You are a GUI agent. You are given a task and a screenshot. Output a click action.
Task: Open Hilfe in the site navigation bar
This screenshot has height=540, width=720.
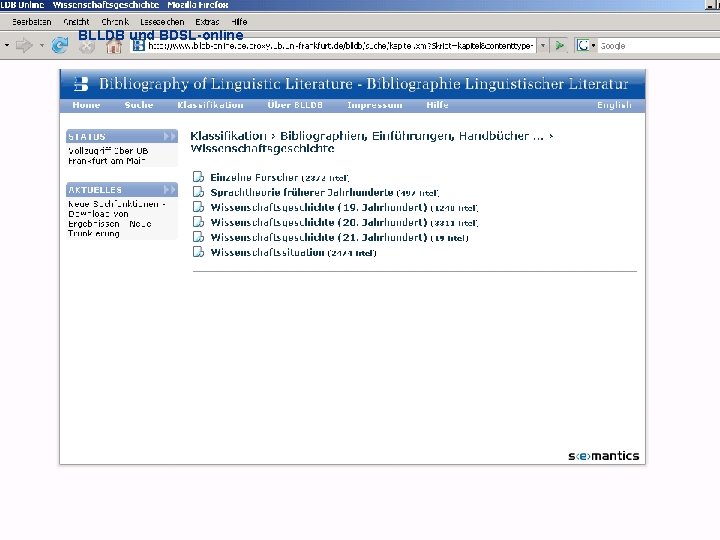(437, 105)
